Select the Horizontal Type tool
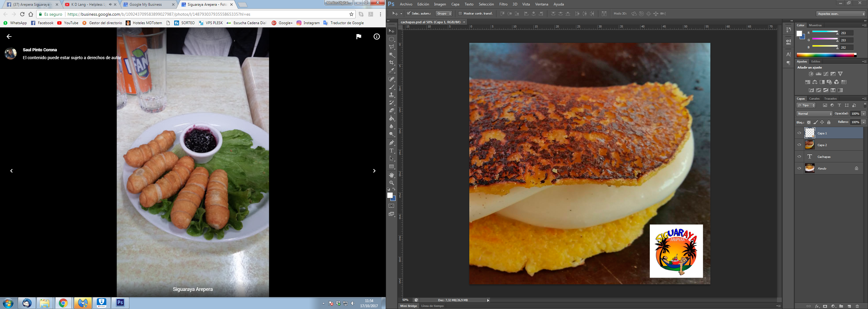The image size is (868, 309). coord(392,151)
